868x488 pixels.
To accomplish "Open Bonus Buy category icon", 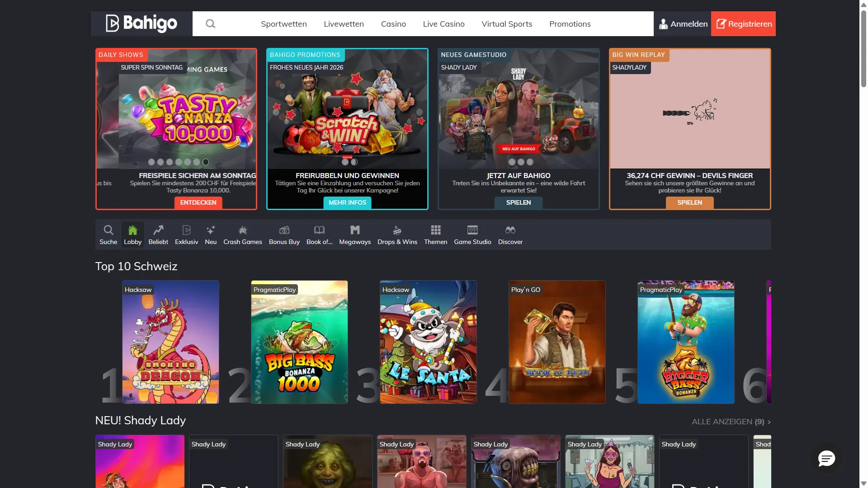I will pyautogui.click(x=284, y=230).
